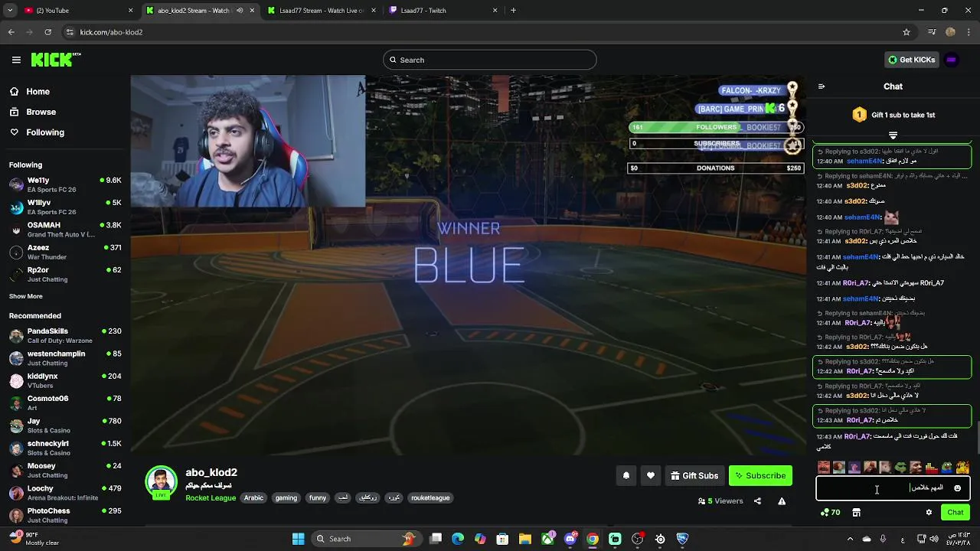Click the Kick logo
The height and width of the screenshot is (551, 980).
tap(55, 60)
